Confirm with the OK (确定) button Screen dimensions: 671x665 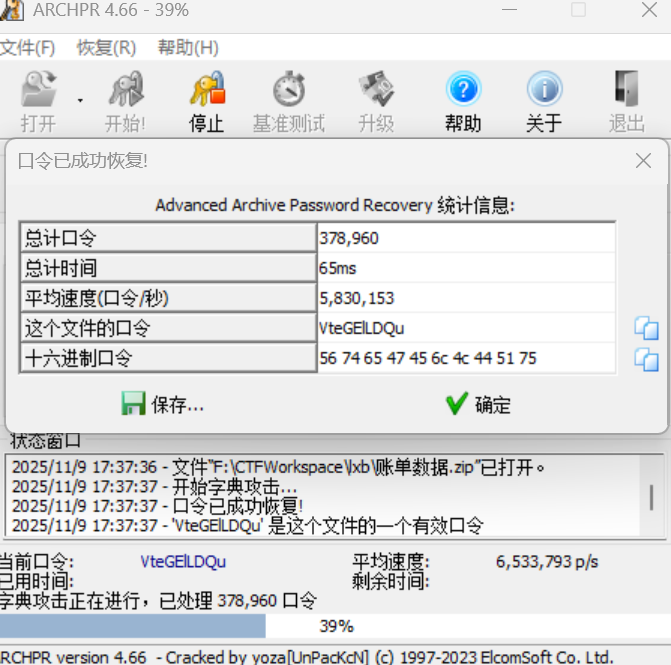coord(478,404)
